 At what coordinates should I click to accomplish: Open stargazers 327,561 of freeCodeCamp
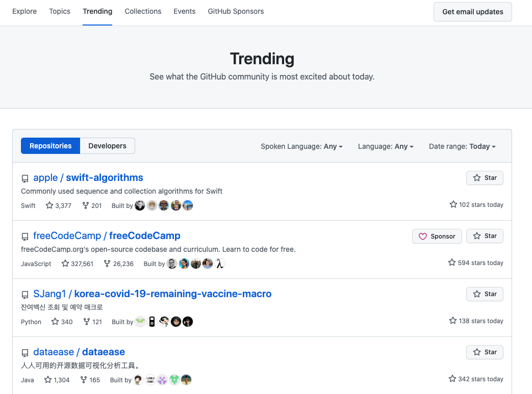tap(78, 264)
